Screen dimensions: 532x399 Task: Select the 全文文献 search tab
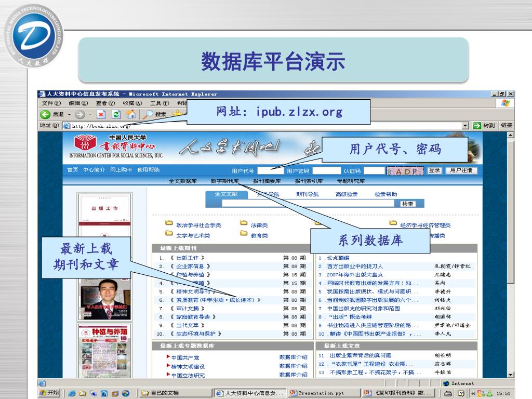[x=227, y=194]
